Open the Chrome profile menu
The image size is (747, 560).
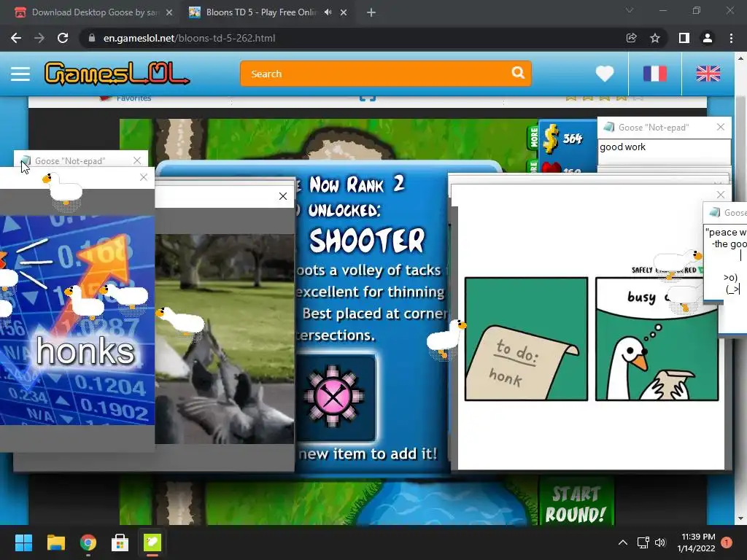pyautogui.click(x=708, y=38)
